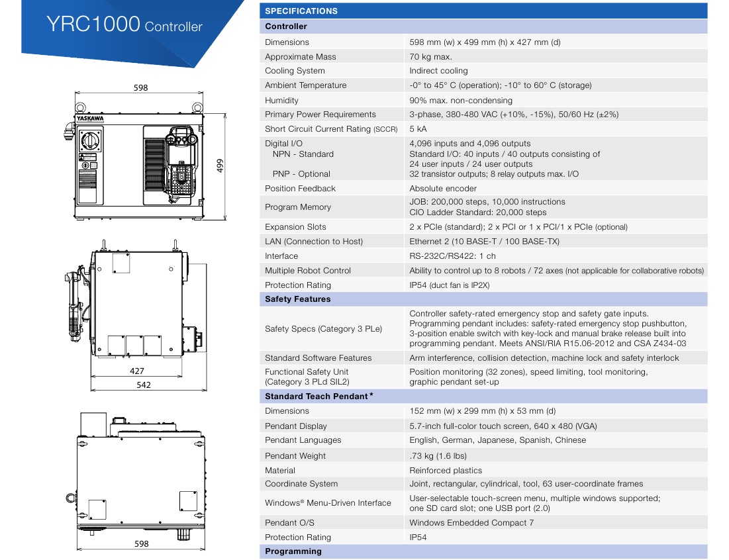
Task: Click the 542 dimension label
Action: click(144, 385)
